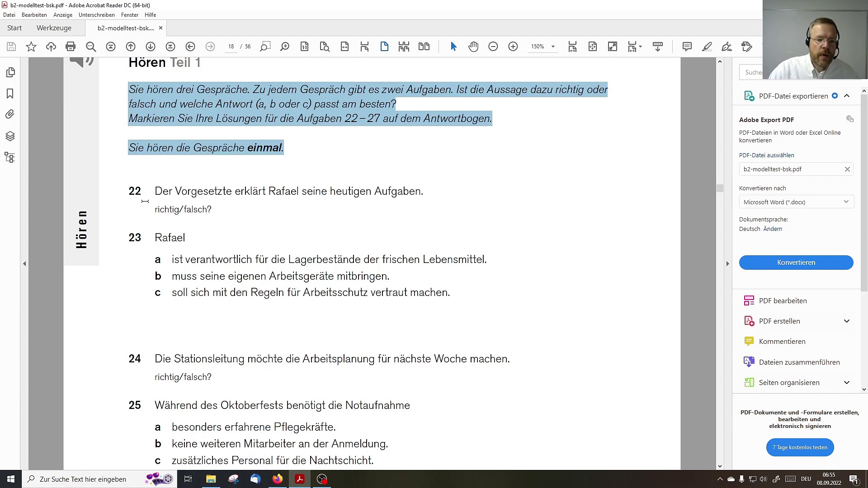Click the Konvertieren button
The height and width of the screenshot is (488, 868).
pyautogui.click(x=796, y=263)
